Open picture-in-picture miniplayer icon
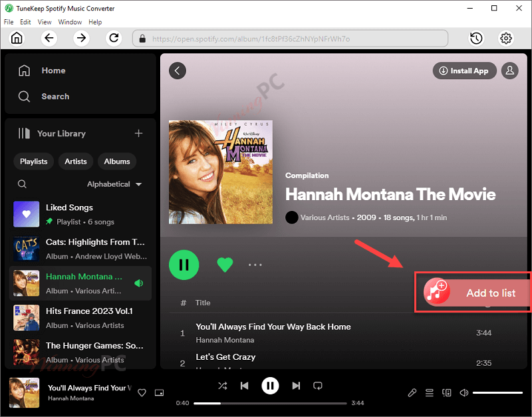This screenshot has height=417, width=532. pyautogui.click(x=159, y=392)
